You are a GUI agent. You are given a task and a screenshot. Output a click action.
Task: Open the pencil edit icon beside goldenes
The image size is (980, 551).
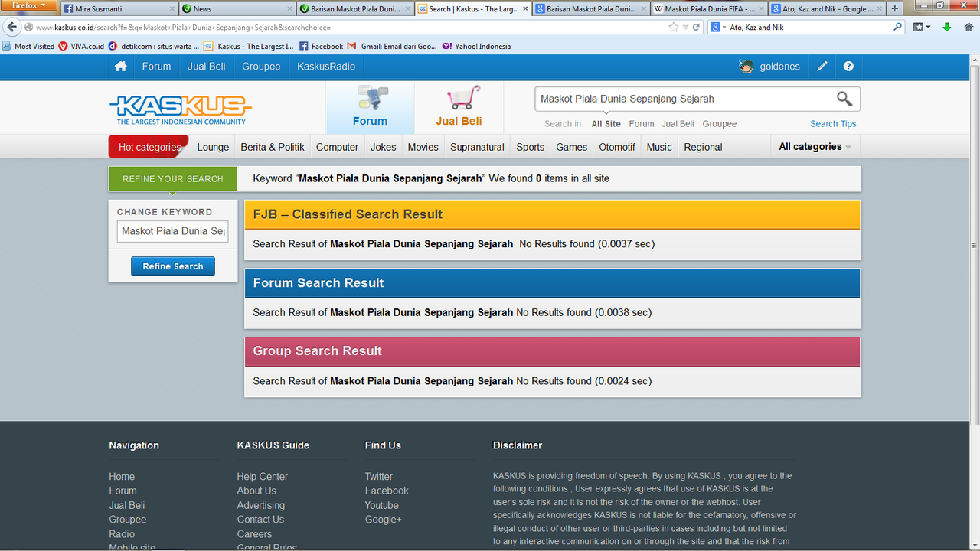(822, 67)
